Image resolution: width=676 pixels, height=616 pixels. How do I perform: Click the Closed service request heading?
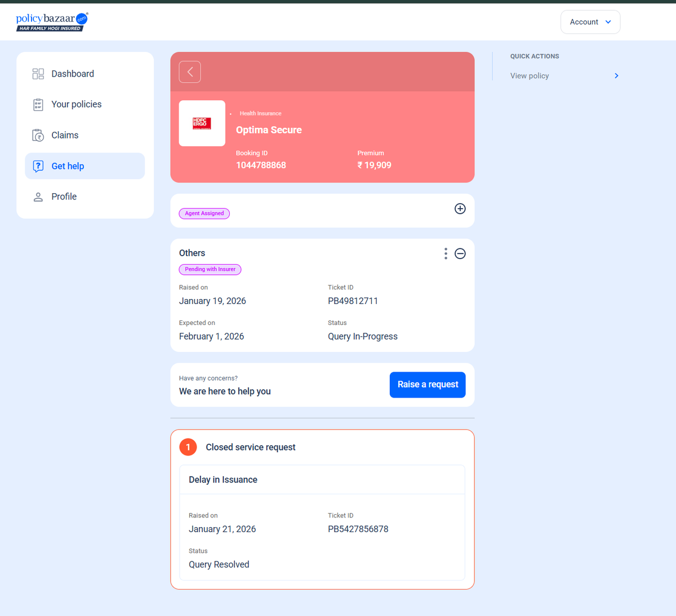251,447
